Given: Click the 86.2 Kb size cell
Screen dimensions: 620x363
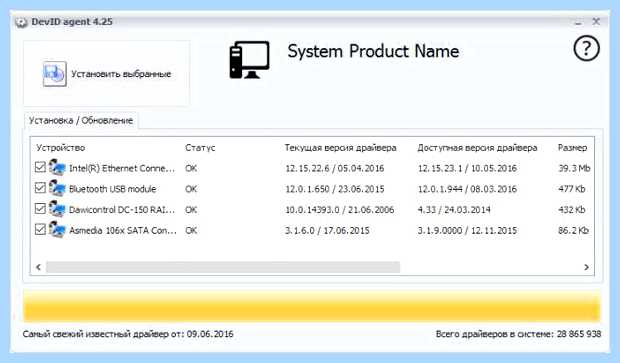Looking at the screenshot, I should (573, 231).
